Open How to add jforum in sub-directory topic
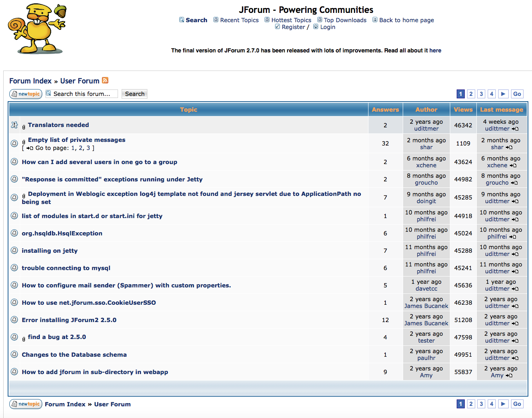532x418 pixels. [95, 372]
